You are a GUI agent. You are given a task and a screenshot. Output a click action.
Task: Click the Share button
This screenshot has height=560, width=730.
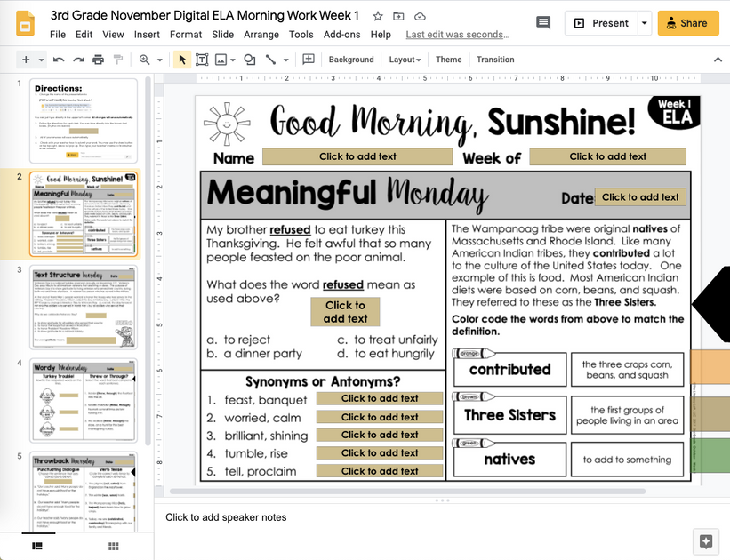coord(686,23)
